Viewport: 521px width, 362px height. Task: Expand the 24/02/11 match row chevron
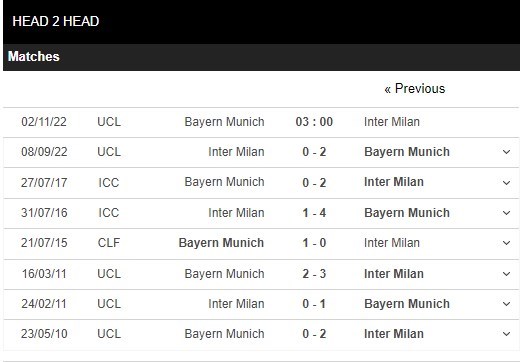click(506, 304)
